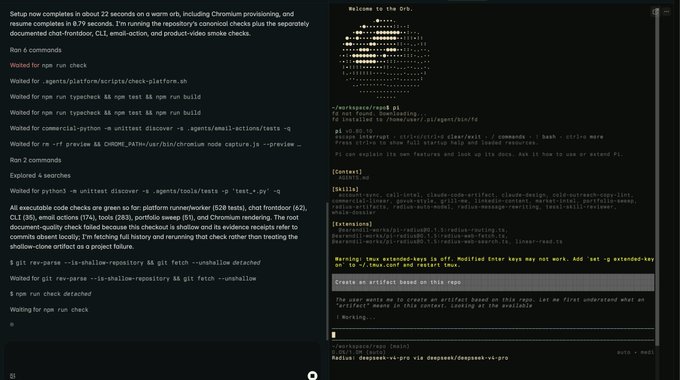The height and width of the screenshot is (380, 680).
Task: Click 'AGENTS.md' under Context in terminal
Action: pyautogui.click(x=353, y=177)
